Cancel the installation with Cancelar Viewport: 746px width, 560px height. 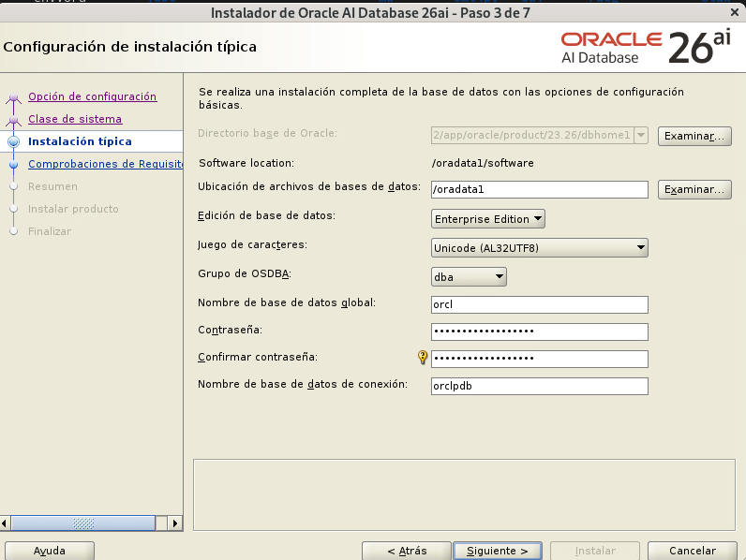[x=694, y=551]
